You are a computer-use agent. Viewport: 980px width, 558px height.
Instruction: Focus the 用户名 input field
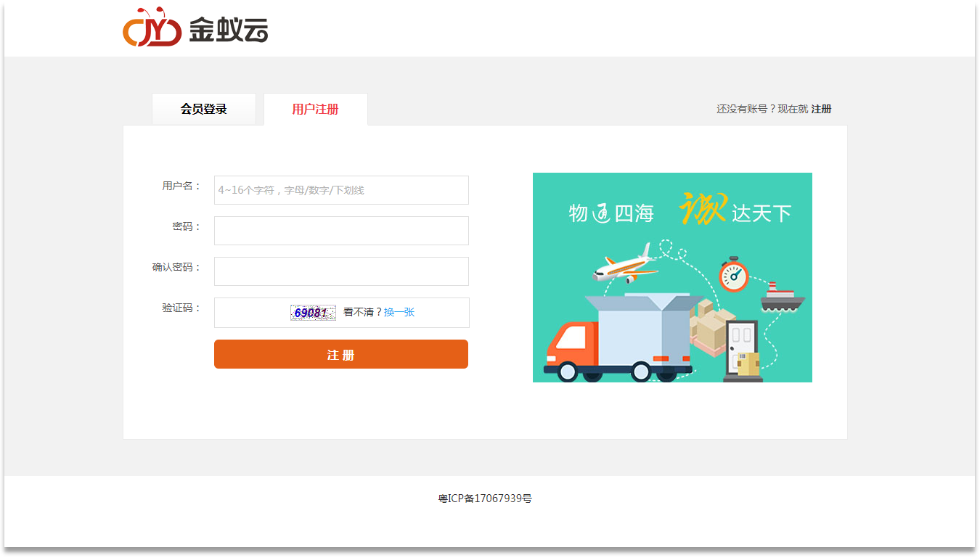click(x=341, y=190)
